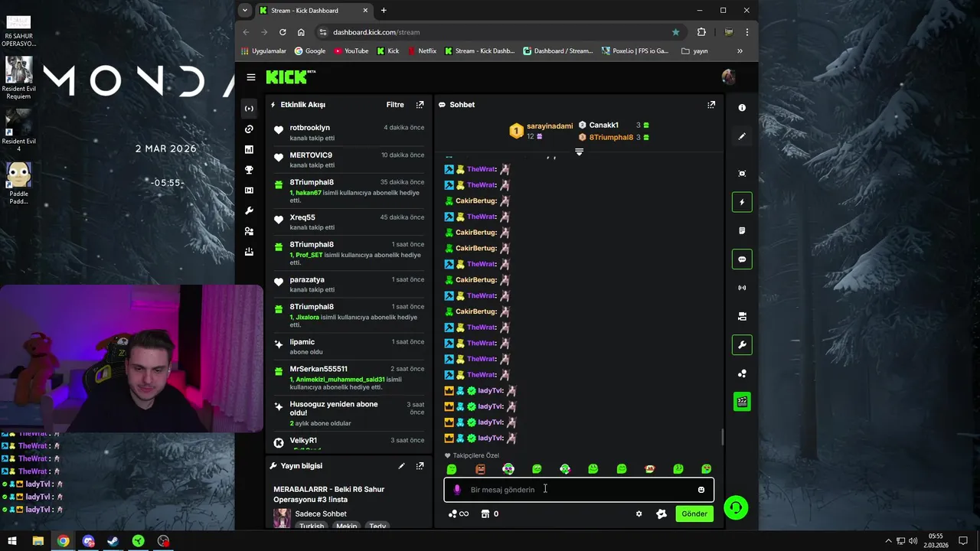This screenshot has height=551, width=980.
Task: Open the Filtre filter option
Action: pos(395,105)
